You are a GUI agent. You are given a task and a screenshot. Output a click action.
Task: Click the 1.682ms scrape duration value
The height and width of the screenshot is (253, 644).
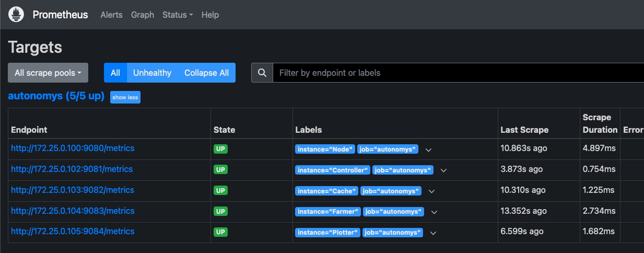(599, 232)
